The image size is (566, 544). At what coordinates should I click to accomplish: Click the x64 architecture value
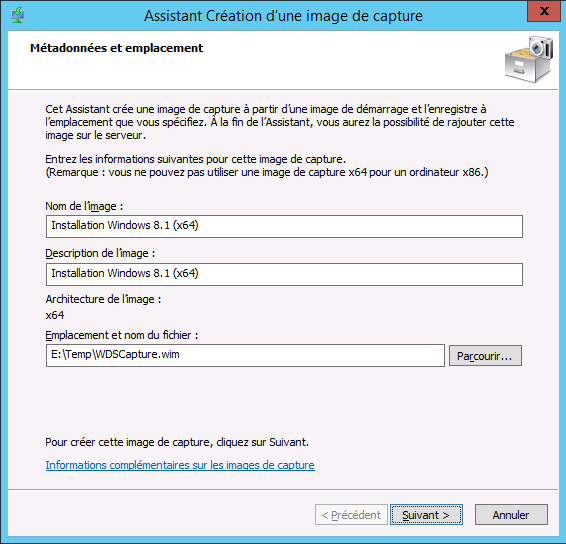[55, 315]
